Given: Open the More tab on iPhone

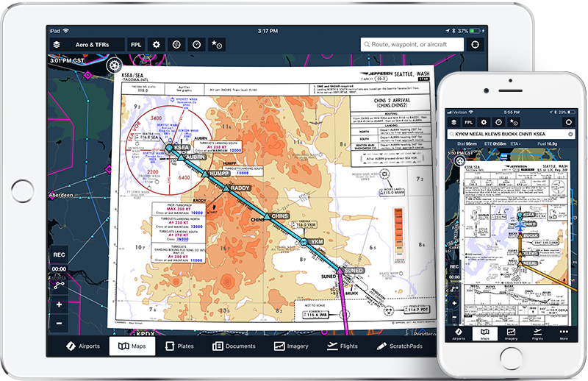Looking at the screenshot, I should [563, 335].
